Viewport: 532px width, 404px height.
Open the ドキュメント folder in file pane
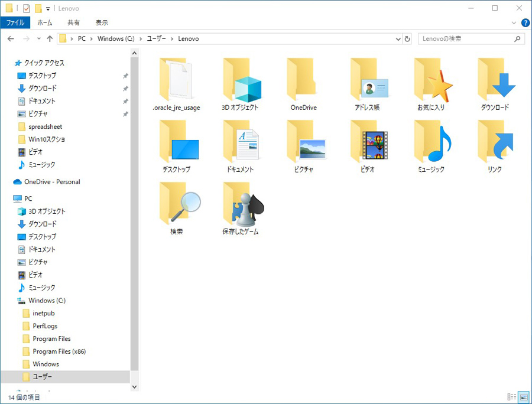click(x=240, y=146)
